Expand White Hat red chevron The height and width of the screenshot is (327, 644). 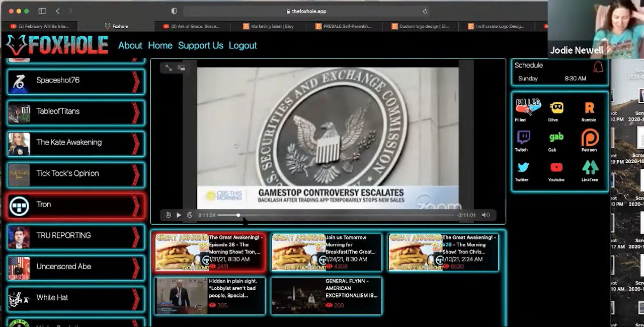point(136,299)
